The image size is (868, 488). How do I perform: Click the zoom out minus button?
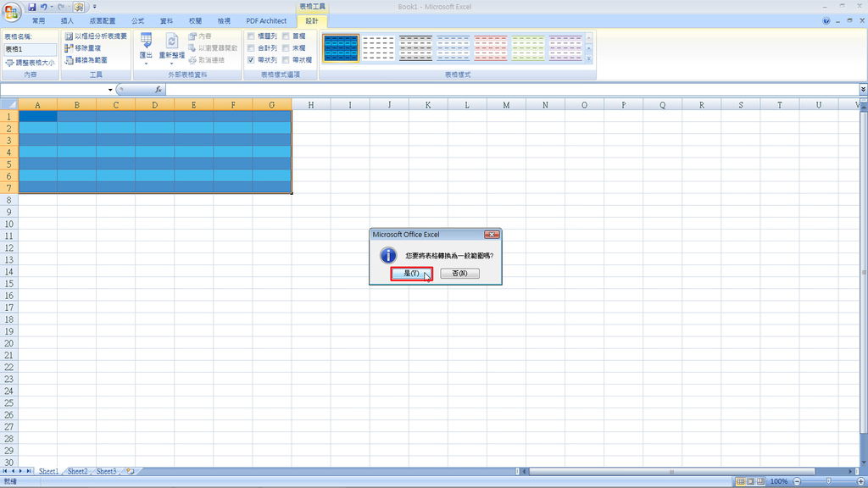tap(797, 481)
